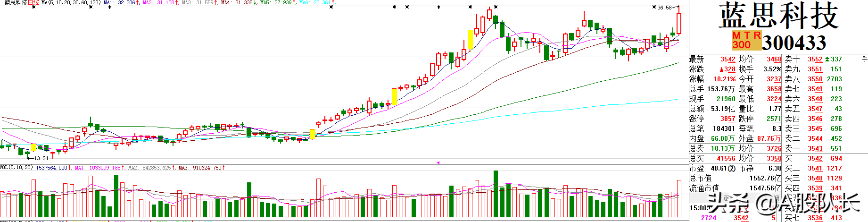
Task: Click the 最高 value 3658
Action: pos(774,89)
